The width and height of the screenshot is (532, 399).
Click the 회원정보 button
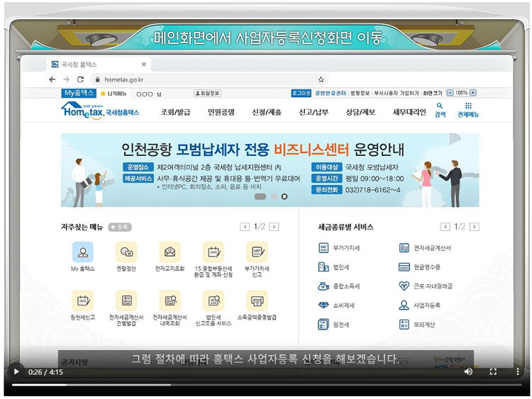pos(207,94)
